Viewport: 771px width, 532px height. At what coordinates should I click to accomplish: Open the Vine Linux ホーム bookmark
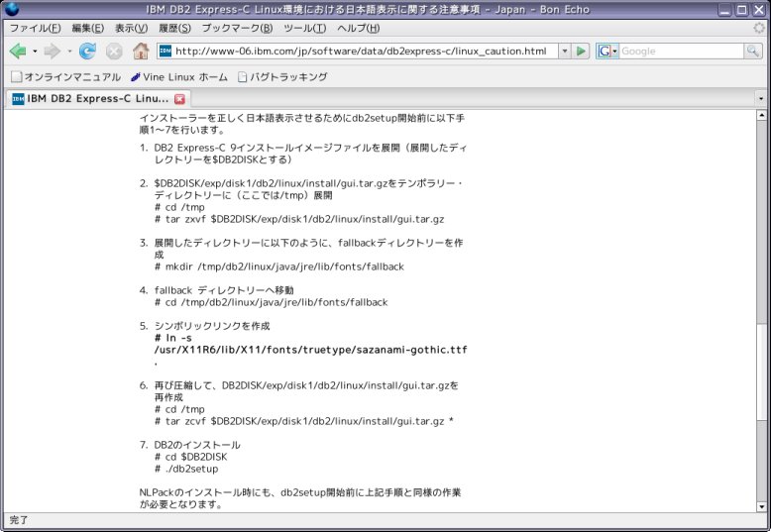179,76
